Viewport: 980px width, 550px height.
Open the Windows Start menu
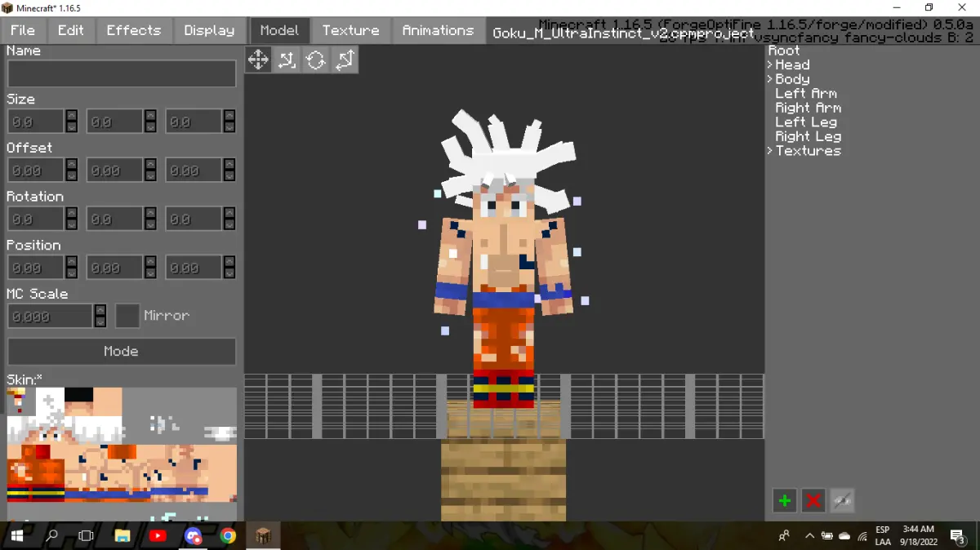pos(16,536)
